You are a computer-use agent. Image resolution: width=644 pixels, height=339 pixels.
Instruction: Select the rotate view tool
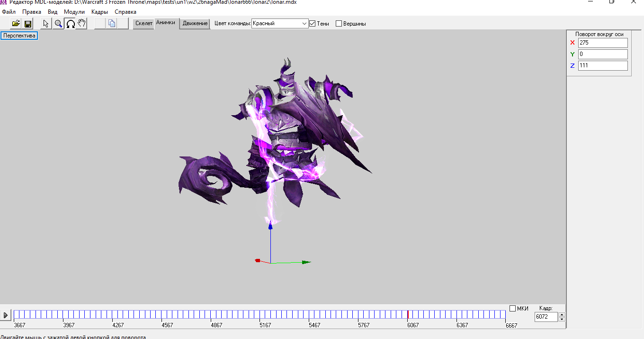[x=70, y=23]
